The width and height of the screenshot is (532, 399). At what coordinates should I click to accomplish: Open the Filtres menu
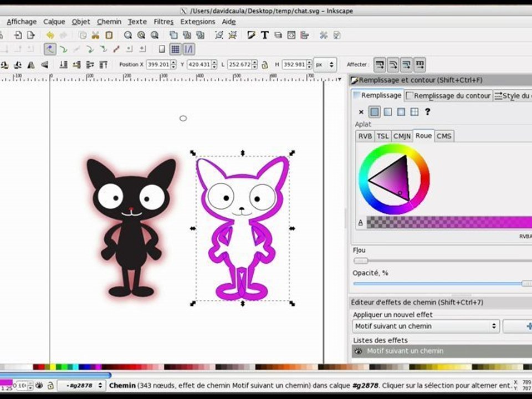tap(163, 22)
